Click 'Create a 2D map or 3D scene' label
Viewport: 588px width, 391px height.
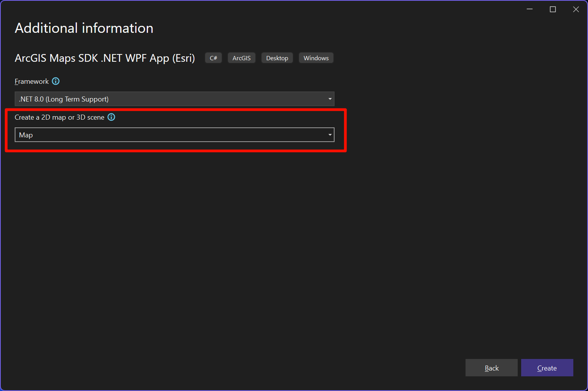click(x=59, y=117)
